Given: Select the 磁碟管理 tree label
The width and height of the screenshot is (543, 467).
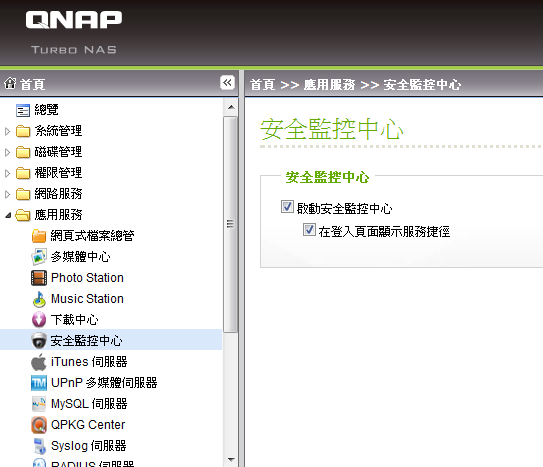Looking at the screenshot, I should click(58, 152).
